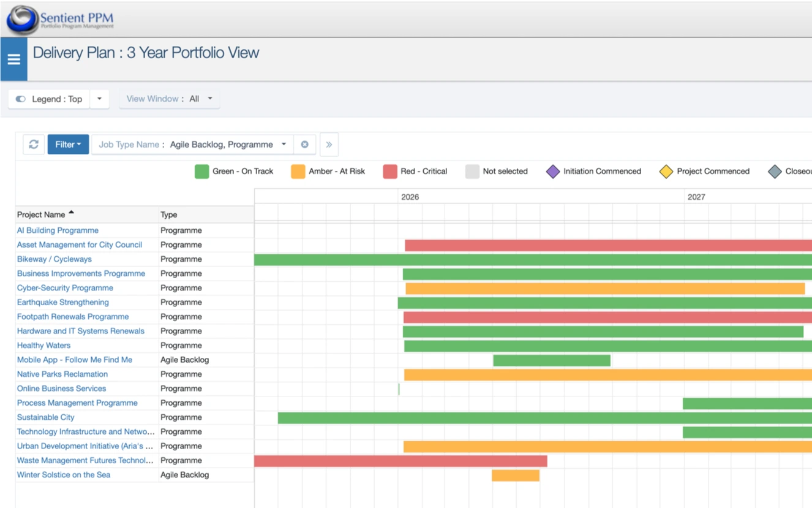Click the 2027 year label in timeline
This screenshot has height=508, width=812.
pos(696,197)
